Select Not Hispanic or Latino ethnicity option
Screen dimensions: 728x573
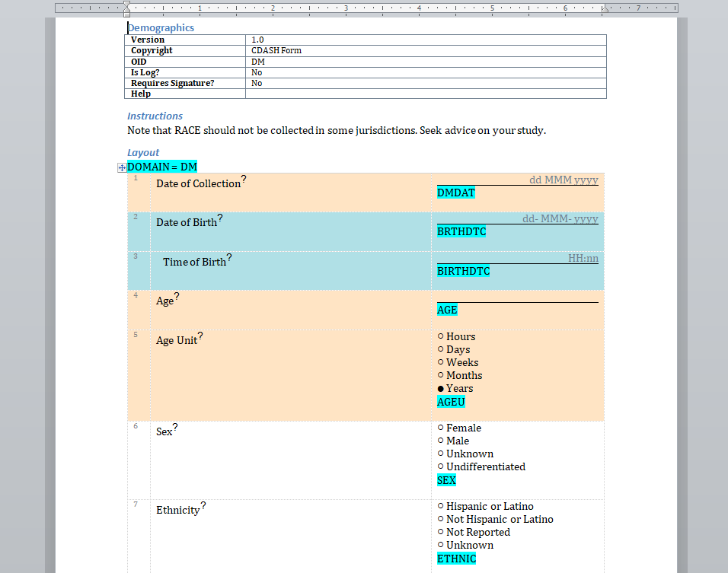441,519
